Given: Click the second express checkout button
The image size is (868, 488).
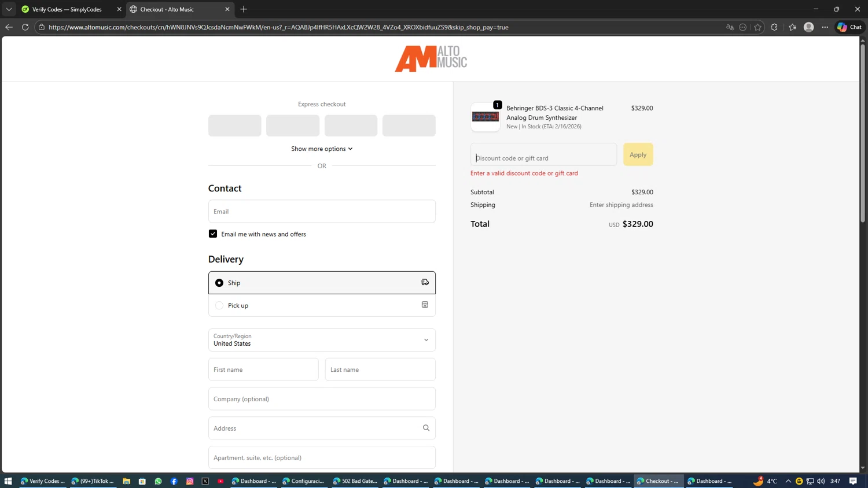Looking at the screenshot, I should pos(293,125).
